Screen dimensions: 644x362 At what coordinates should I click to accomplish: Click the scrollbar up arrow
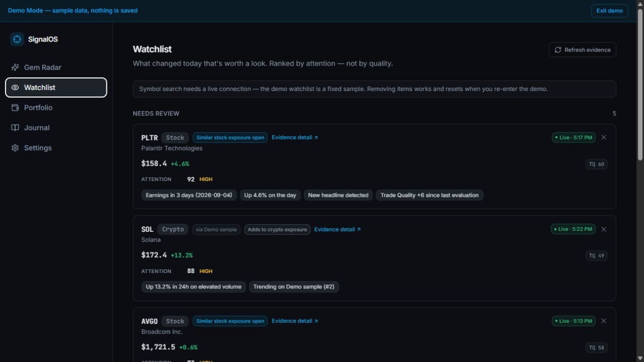click(x=640, y=4)
